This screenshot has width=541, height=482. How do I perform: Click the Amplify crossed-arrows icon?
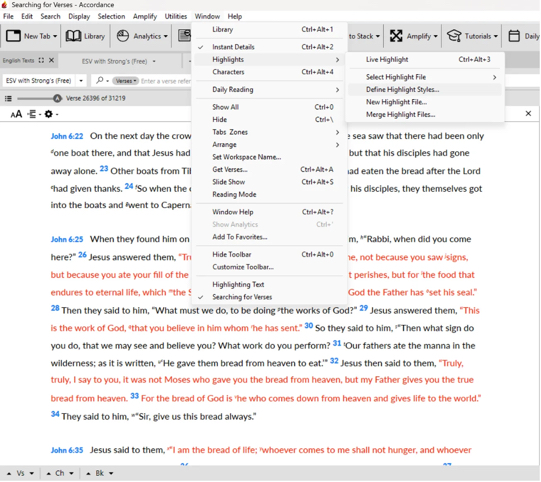tap(396, 36)
